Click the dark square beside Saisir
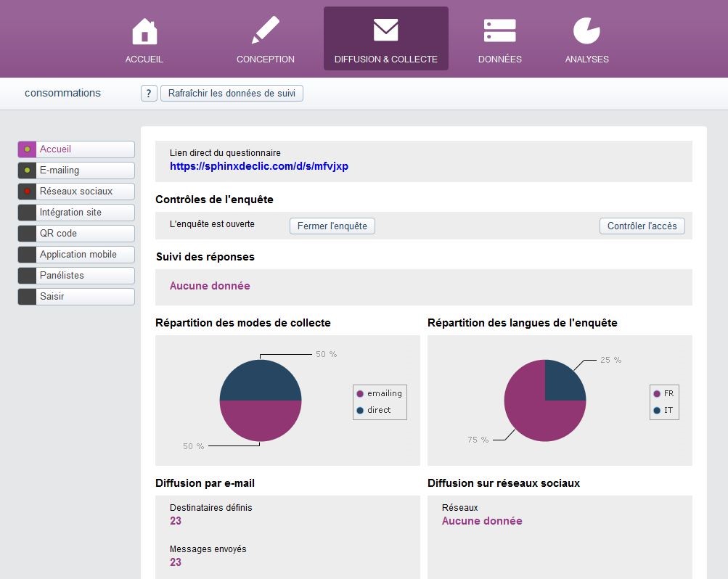 click(27, 297)
